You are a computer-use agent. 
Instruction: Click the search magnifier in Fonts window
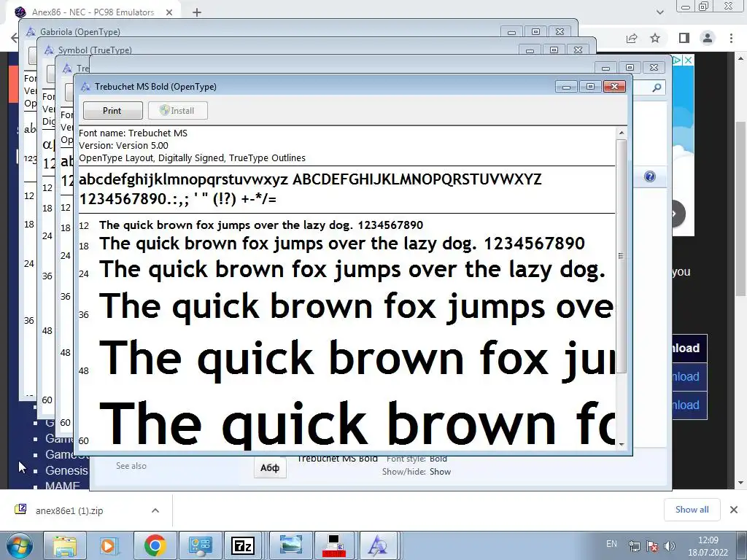coord(657,87)
